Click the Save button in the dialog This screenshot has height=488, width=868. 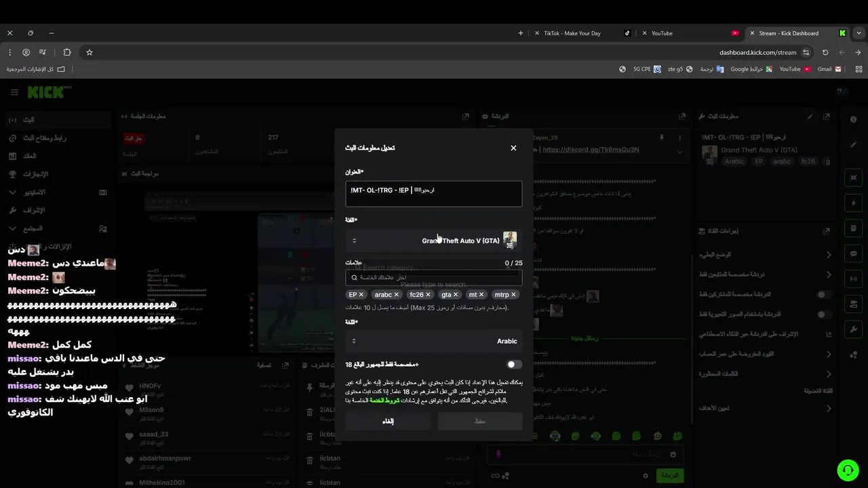coord(480,421)
